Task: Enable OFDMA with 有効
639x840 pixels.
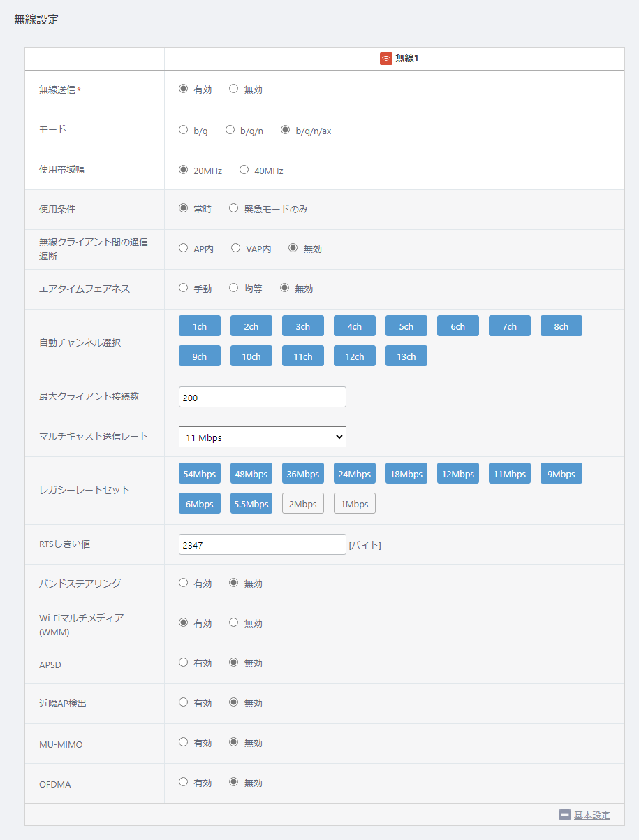Action: point(184,782)
